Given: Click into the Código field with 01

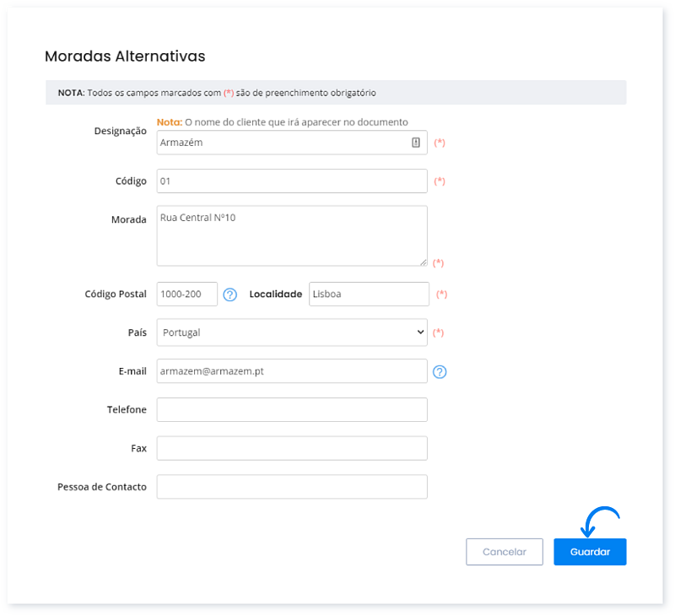Looking at the screenshot, I should coord(292,181).
